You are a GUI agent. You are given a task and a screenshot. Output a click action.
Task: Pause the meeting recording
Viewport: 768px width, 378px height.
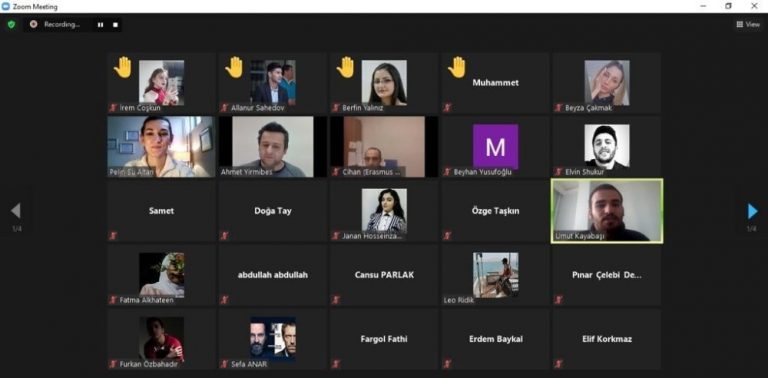100,24
